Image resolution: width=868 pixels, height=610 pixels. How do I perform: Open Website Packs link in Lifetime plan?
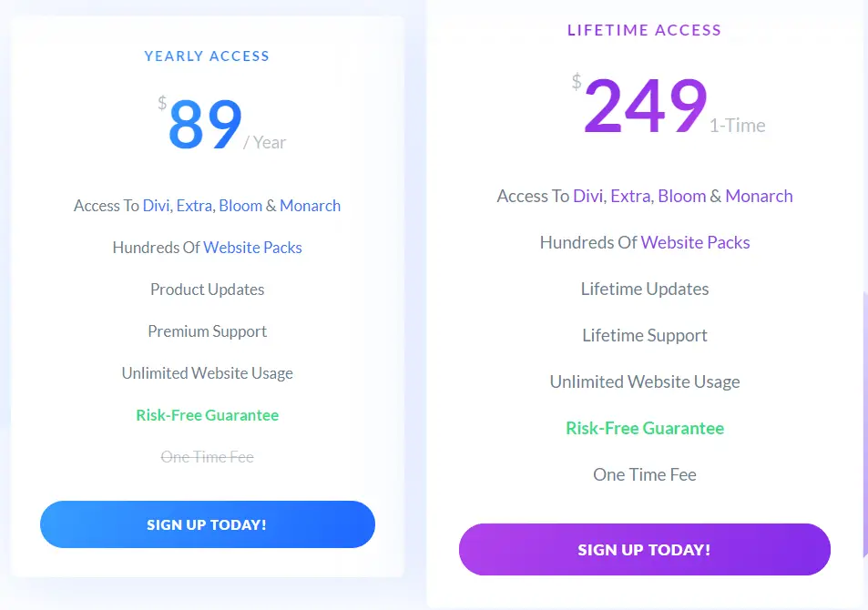click(x=695, y=242)
